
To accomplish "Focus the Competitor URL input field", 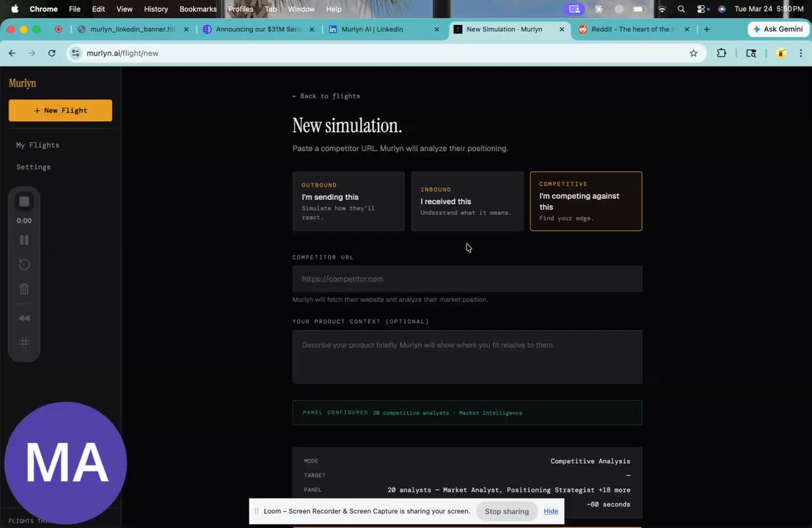I will [467, 279].
